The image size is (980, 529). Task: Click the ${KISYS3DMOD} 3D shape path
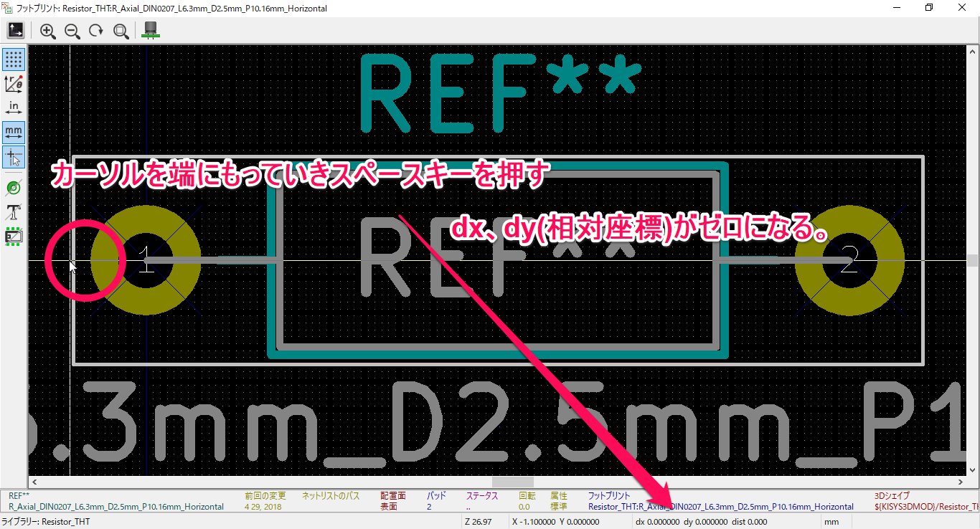(925, 507)
